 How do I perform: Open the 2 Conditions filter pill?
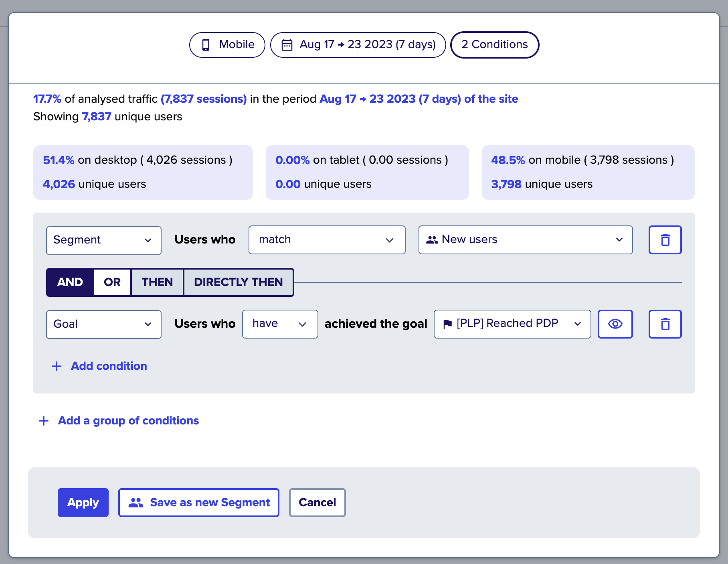(x=495, y=45)
